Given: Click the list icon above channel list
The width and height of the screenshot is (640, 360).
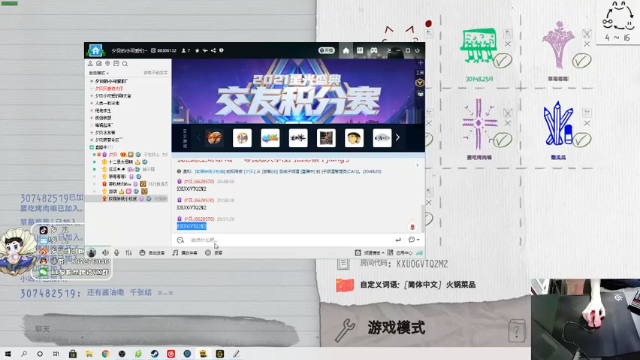Looking at the screenshot, I should pyautogui.click(x=116, y=64).
